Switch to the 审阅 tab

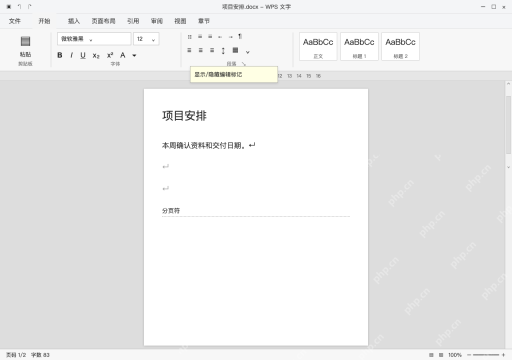(157, 21)
